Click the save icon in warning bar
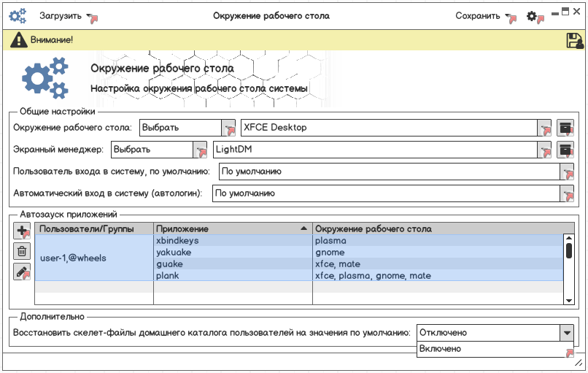 [574, 41]
